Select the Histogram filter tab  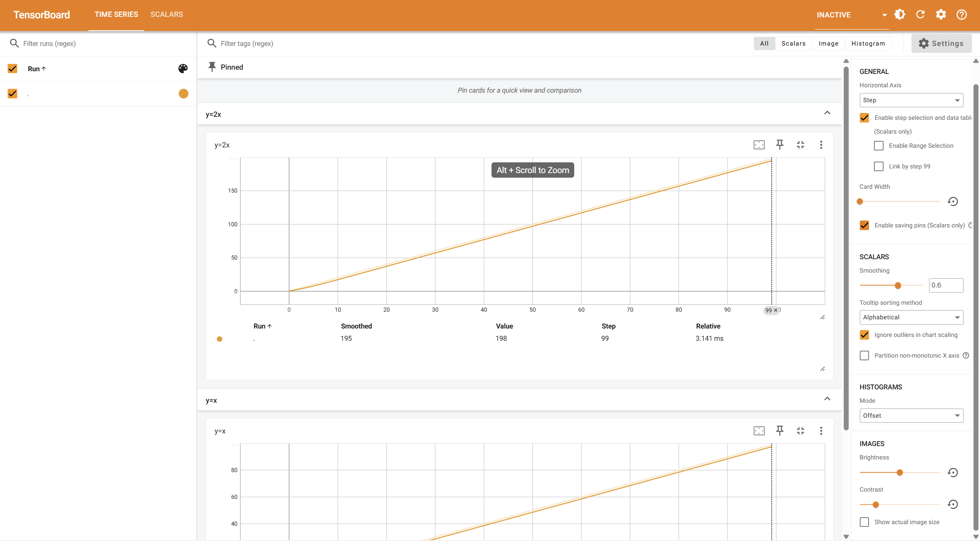[x=868, y=43]
